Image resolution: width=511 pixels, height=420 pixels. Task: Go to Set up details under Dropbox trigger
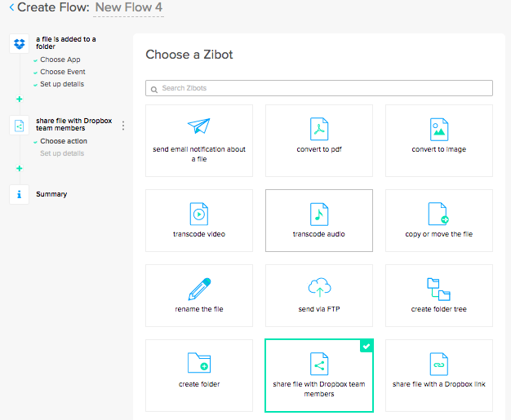[61, 84]
